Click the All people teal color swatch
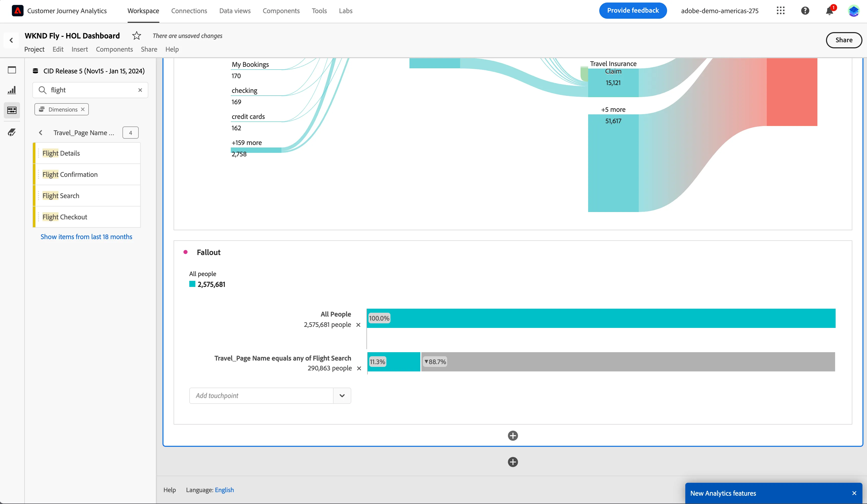Screen dimensions: 867x504 pyautogui.click(x=192, y=284)
